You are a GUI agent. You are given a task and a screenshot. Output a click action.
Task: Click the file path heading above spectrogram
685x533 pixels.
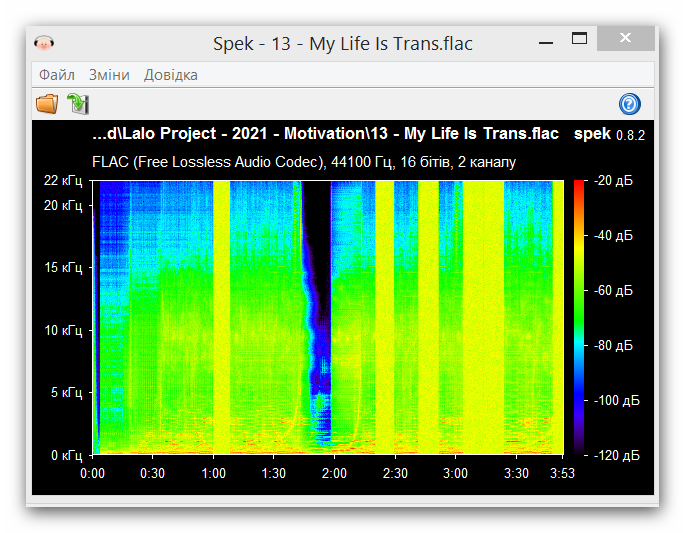pos(324,134)
